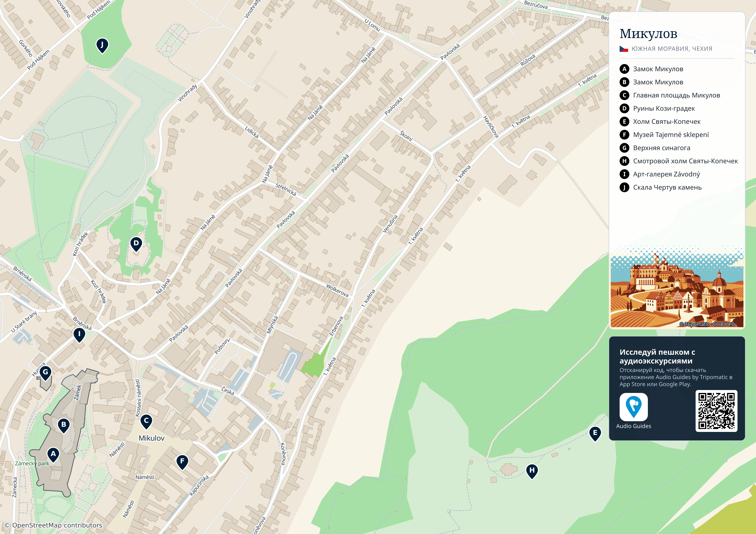Click legend badge F in the list
This screenshot has width=756, height=534.
[624, 135]
